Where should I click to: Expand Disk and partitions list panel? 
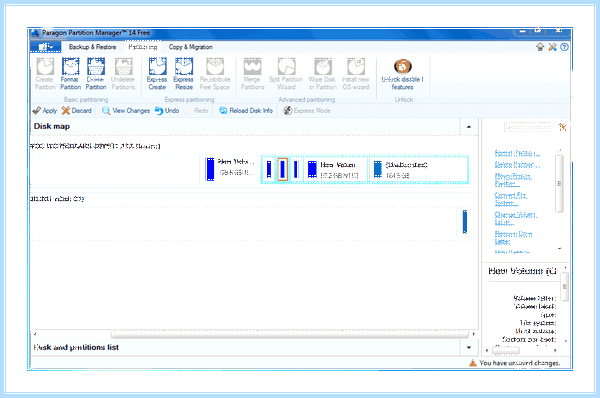469,347
